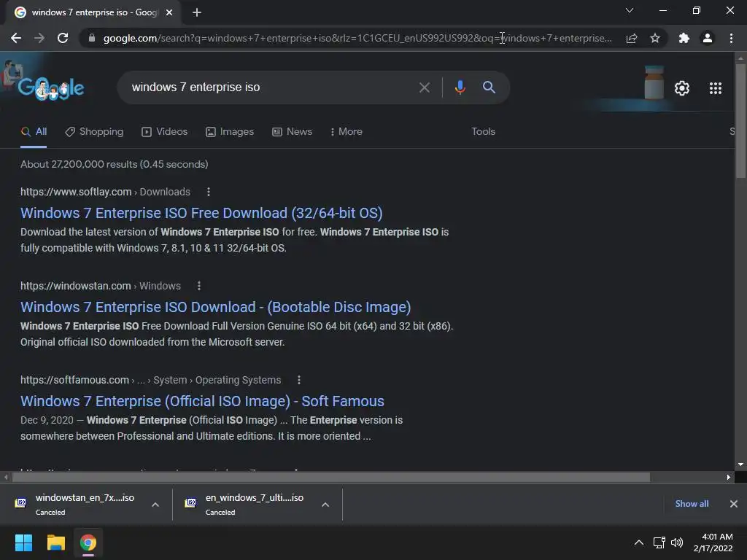The image size is (747, 560).
Task: Open network status tray icon
Action: point(659,542)
